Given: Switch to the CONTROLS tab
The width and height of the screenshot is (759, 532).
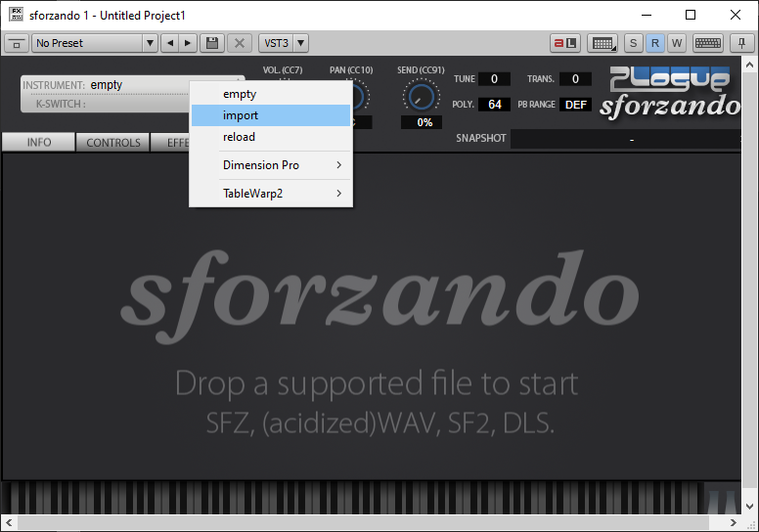Looking at the screenshot, I should coord(113,143).
